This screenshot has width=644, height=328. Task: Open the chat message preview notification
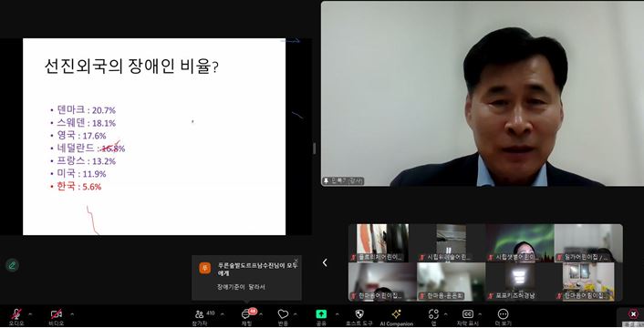[x=247, y=278]
